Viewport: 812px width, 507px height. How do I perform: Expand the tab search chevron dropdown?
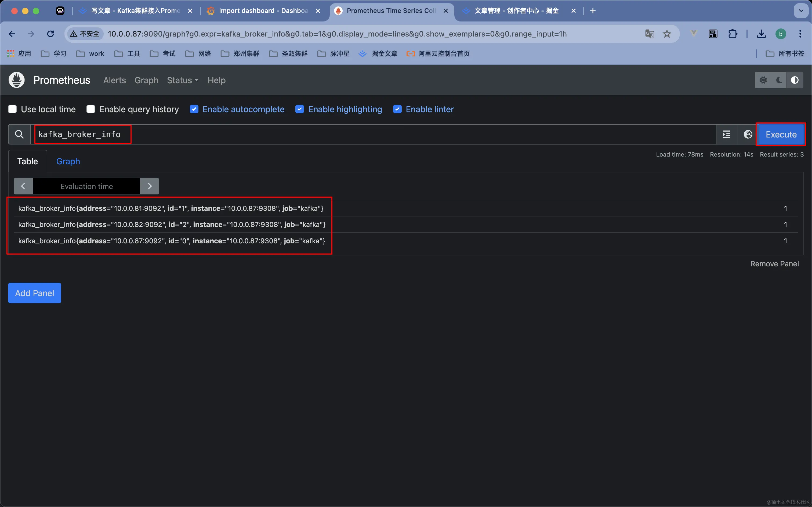pyautogui.click(x=801, y=11)
